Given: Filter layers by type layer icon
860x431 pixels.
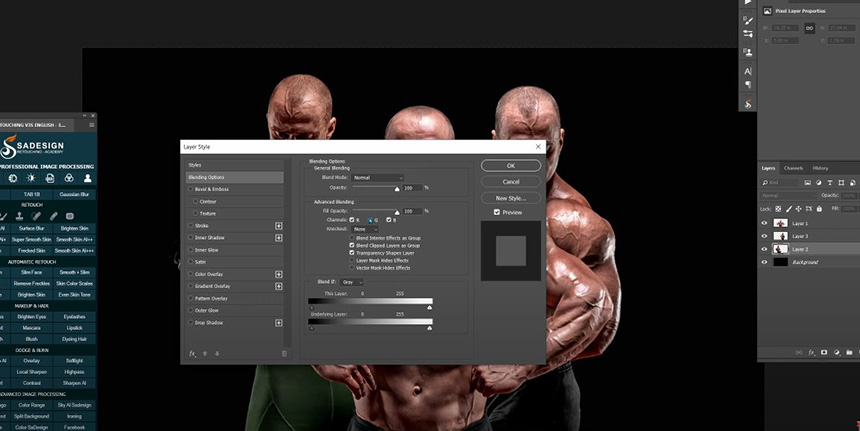Looking at the screenshot, I should coord(830,183).
